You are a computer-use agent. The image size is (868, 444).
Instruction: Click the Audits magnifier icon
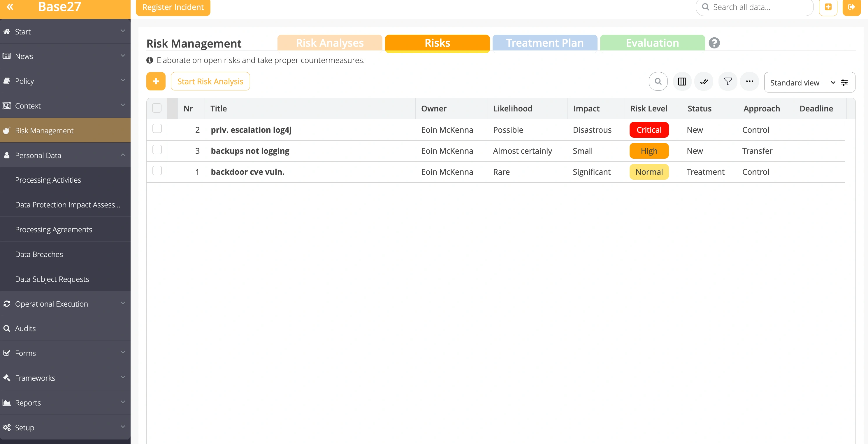[6, 328]
